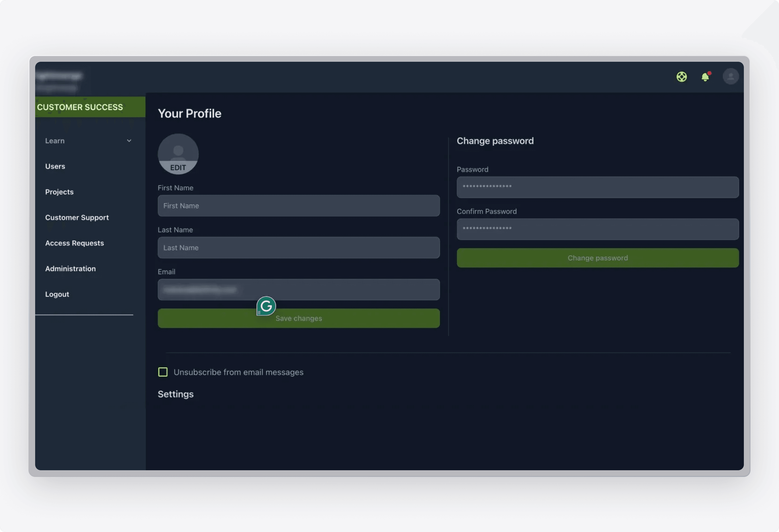Open notifications bell icon
The width and height of the screenshot is (779, 532).
706,77
